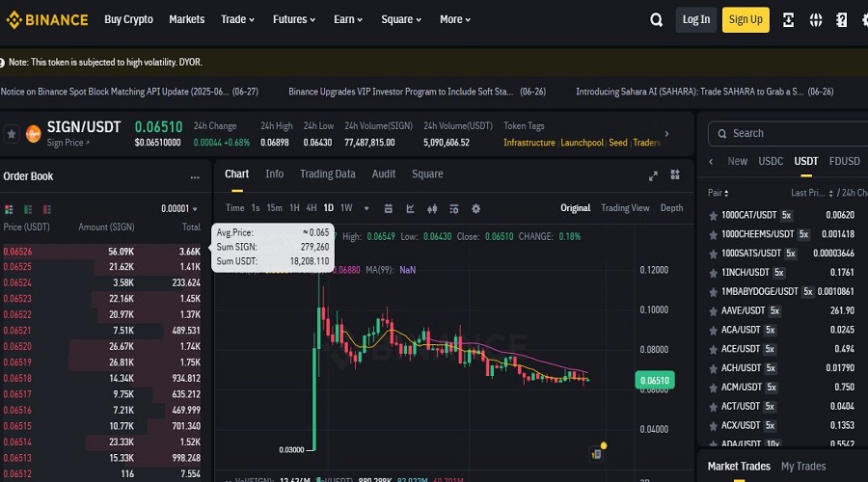Open Buy Crypto in top menu

click(128, 19)
